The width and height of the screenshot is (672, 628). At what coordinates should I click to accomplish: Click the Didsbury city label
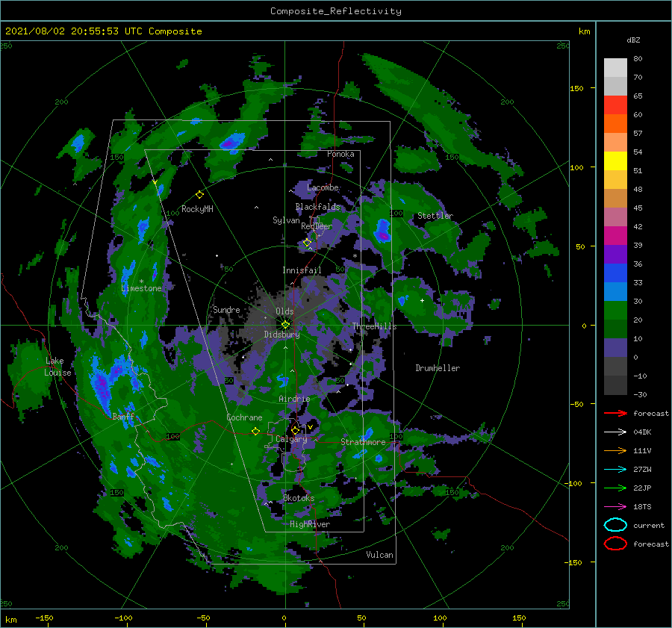[x=281, y=335]
